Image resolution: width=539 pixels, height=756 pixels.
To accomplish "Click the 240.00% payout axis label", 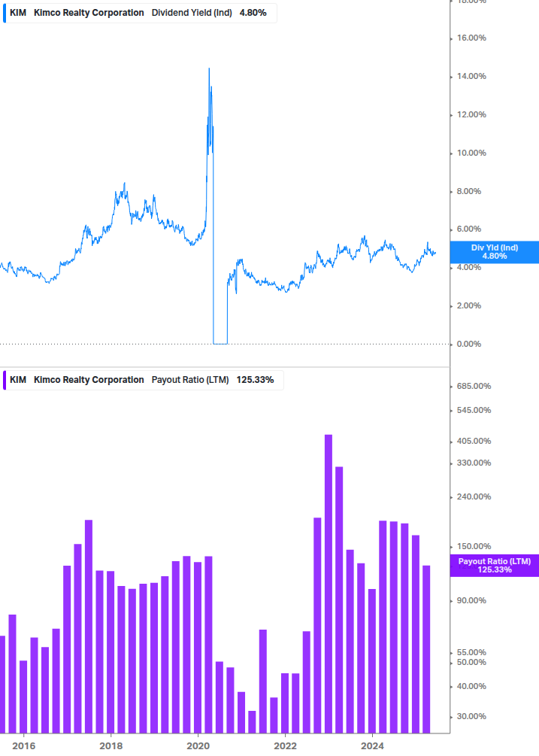I will tap(474, 496).
